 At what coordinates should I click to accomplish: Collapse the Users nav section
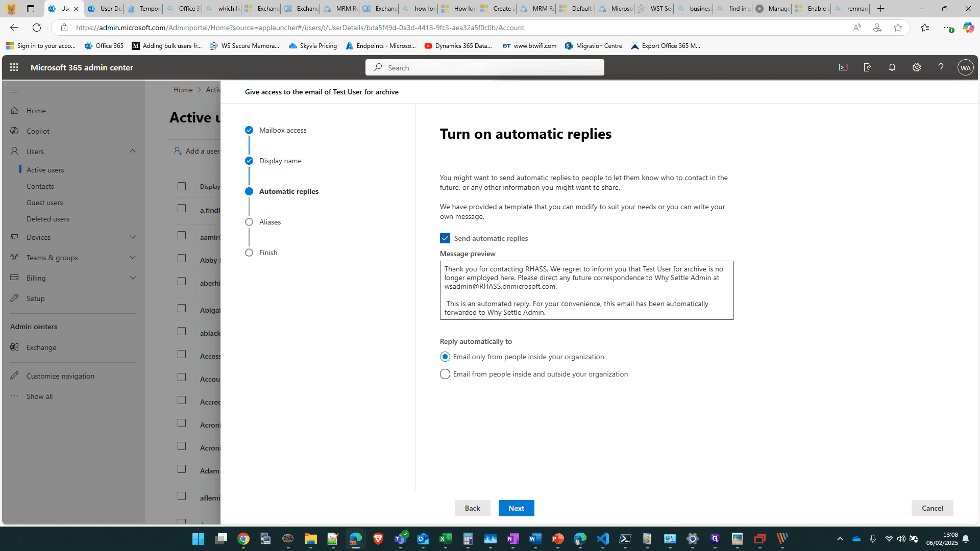[133, 151]
